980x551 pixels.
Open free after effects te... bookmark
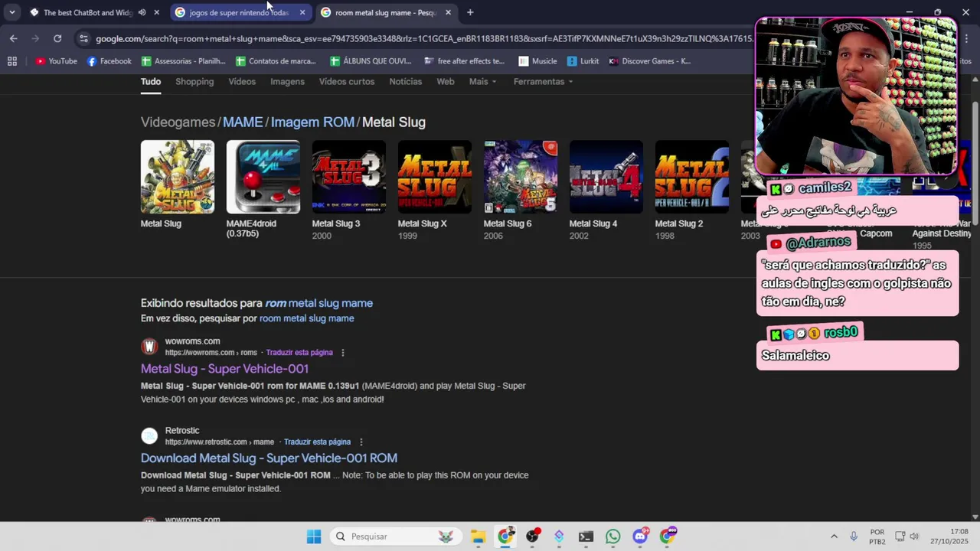coord(464,61)
